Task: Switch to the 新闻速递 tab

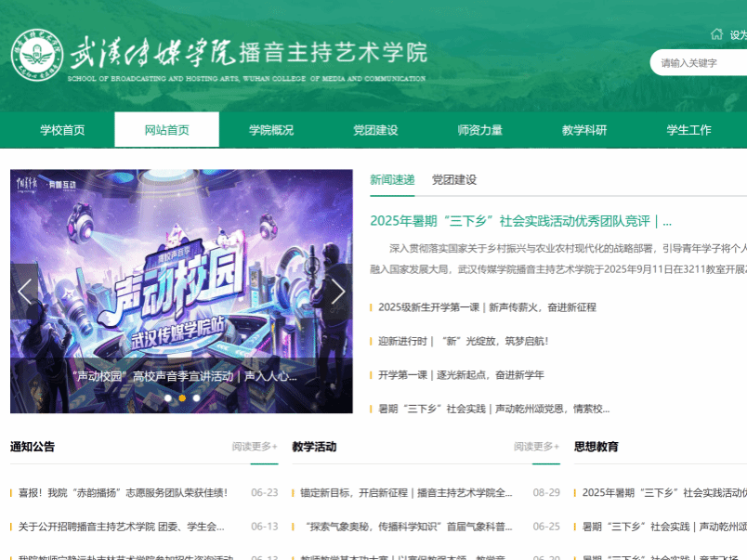Action: 392,180
